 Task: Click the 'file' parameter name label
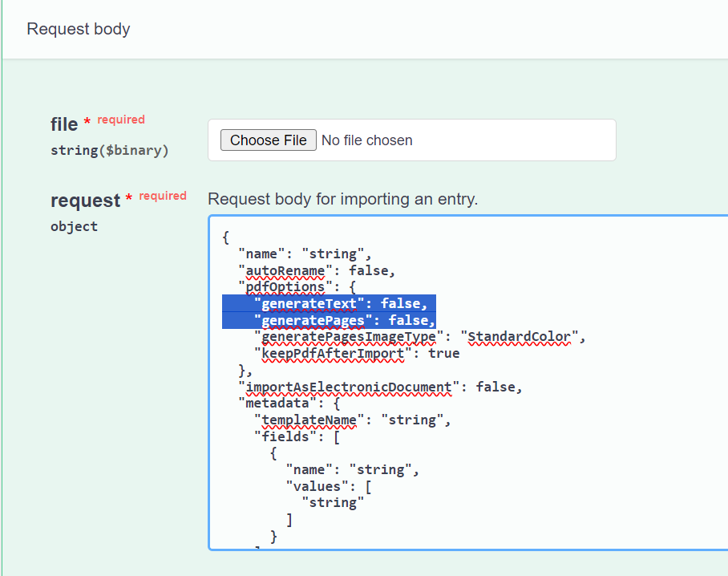click(64, 124)
